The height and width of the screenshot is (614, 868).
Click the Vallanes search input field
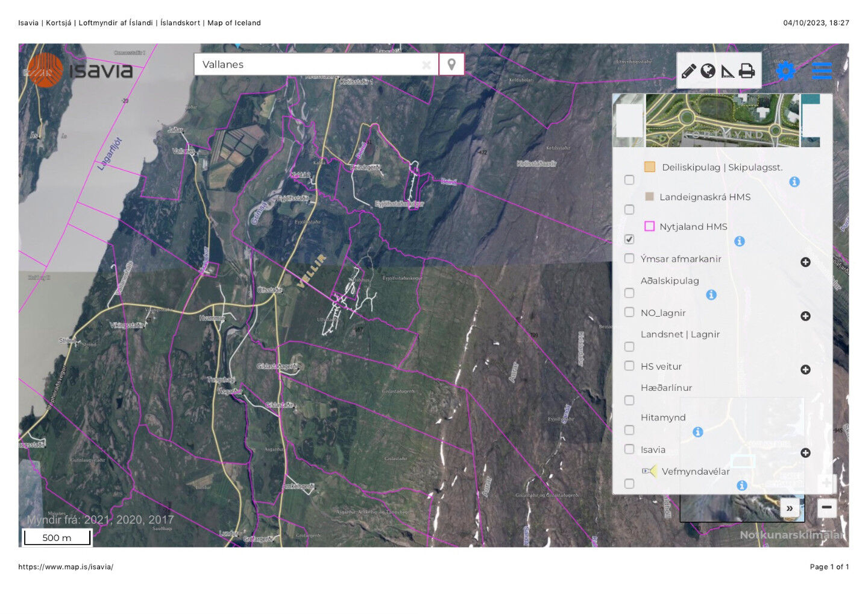point(307,65)
